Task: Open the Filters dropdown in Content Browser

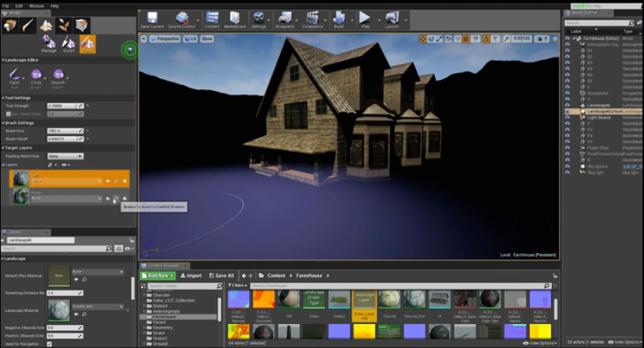Action: 238,285
